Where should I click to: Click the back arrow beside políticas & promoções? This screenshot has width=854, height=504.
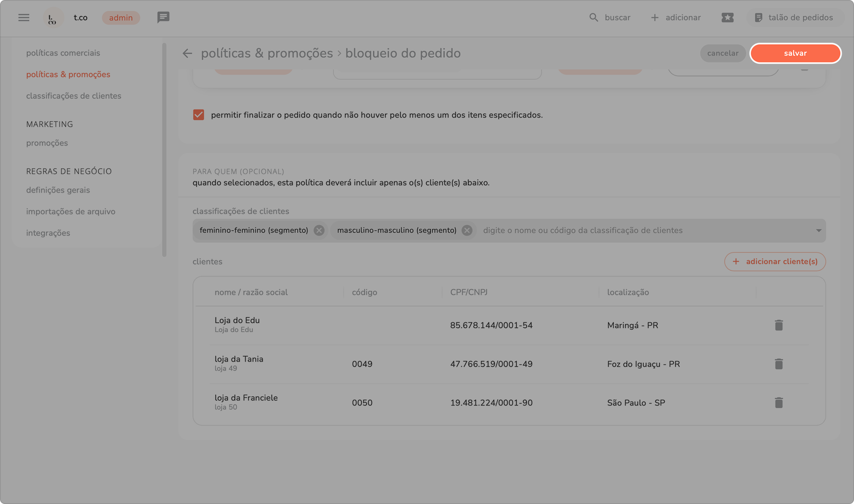[x=187, y=53]
